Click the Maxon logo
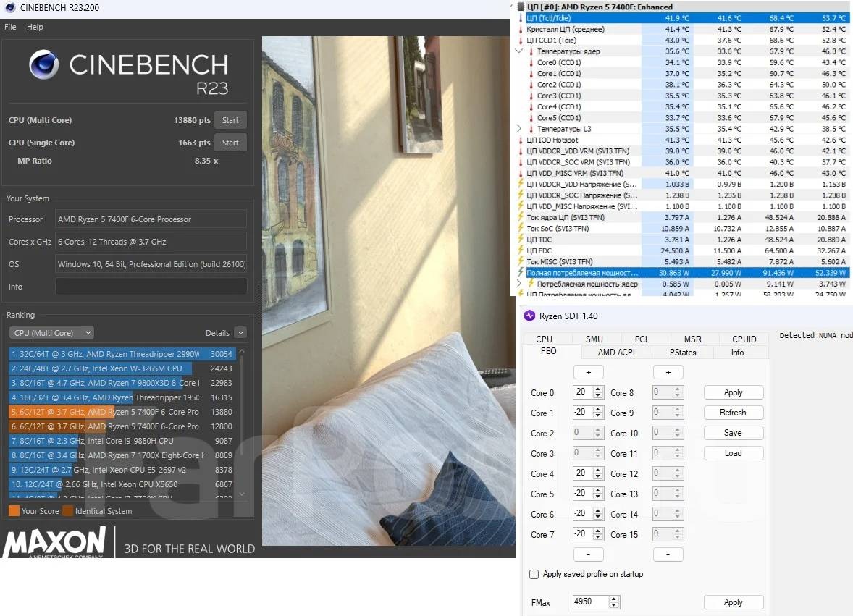853x616 pixels. (x=54, y=542)
